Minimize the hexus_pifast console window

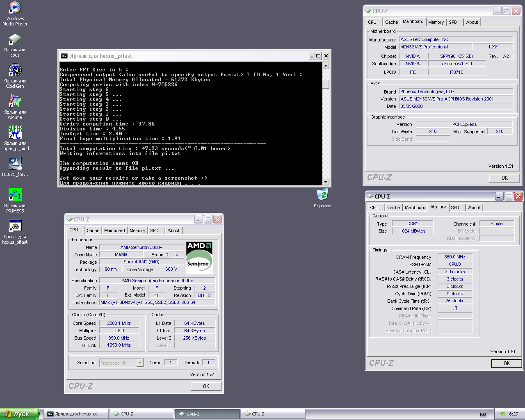pyautogui.click(x=311, y=56)
